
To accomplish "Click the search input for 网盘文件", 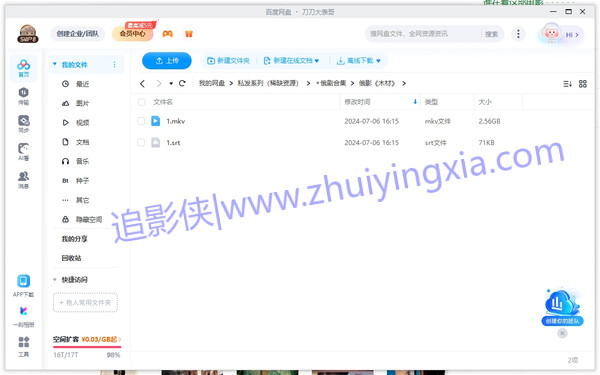I will tap(423, 34).
